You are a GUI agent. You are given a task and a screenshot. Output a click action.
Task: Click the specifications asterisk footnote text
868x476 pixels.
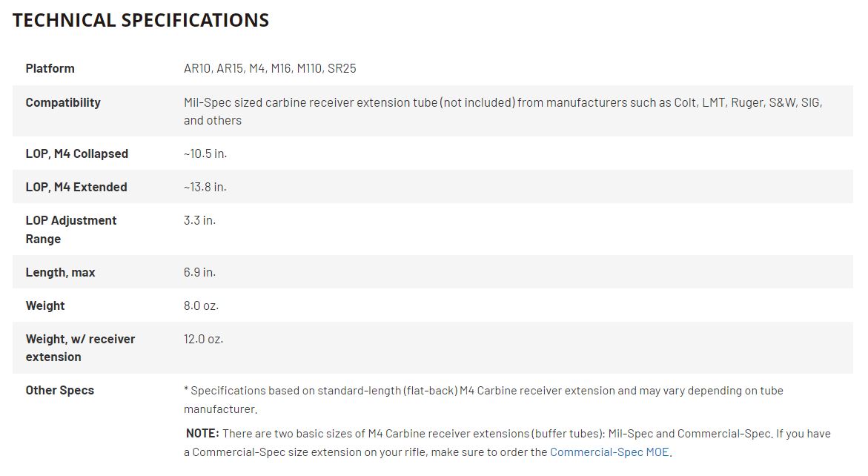[x=483, y=400]
